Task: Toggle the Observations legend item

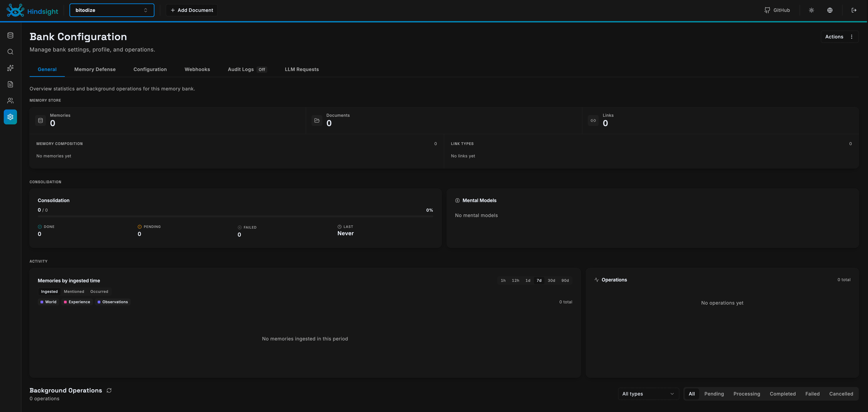Action: point(113,302)
